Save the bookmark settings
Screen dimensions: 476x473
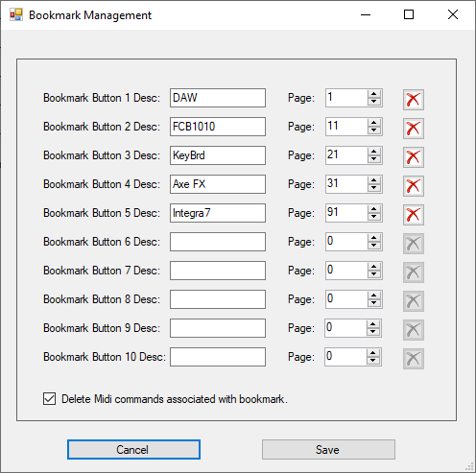[x=328, y=449]
